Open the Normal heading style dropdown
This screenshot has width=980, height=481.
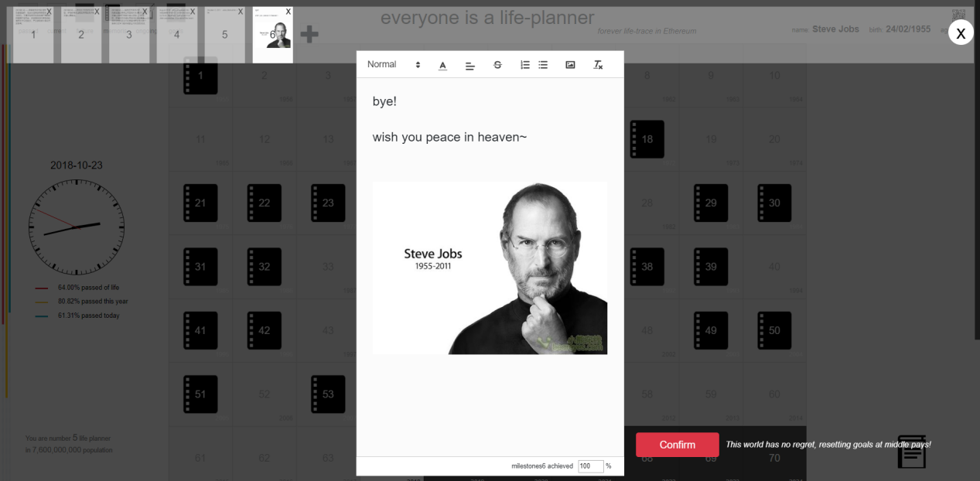(394, 65)
